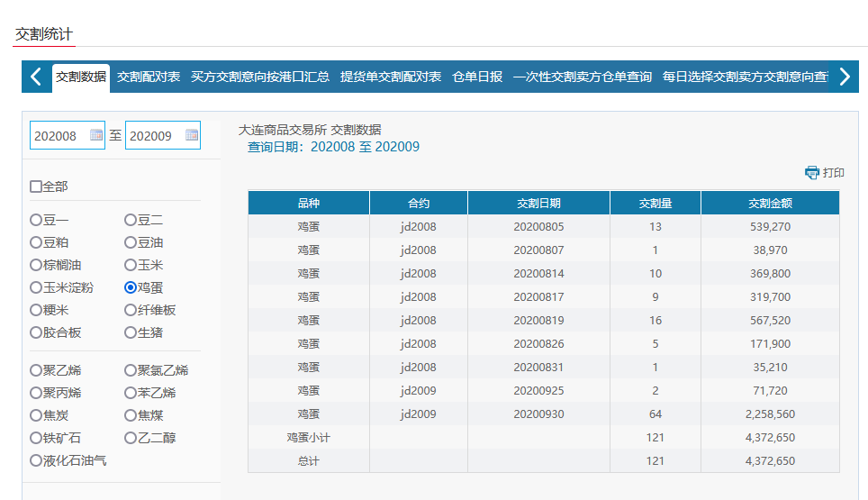Open the end month calendar picker icon
868x500 pixels.
tap(191, 136)
